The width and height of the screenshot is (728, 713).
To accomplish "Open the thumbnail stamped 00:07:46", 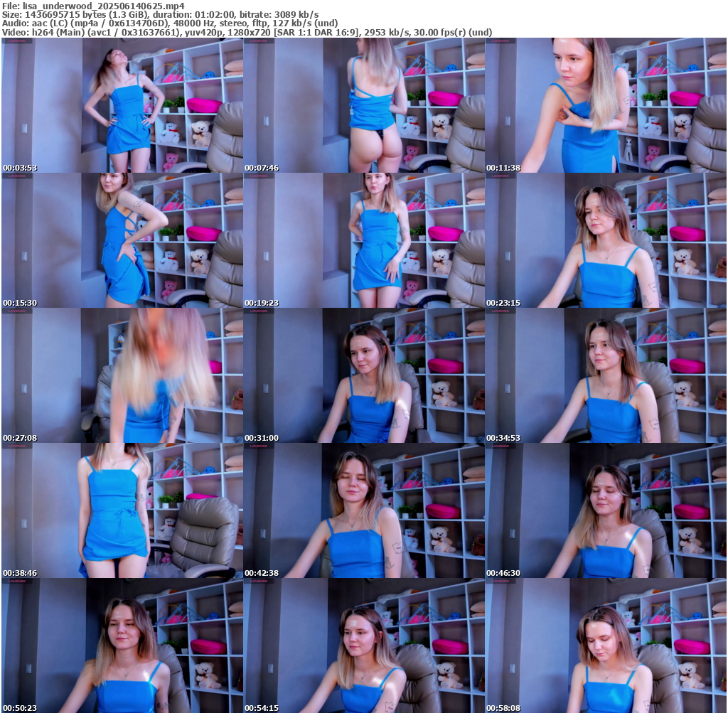I will [364, 105].
